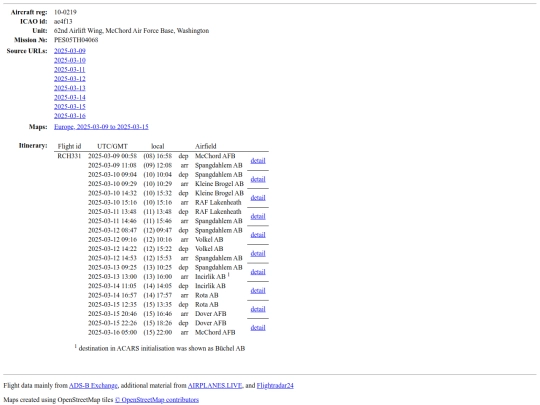The image size is (540, 405).
Task: Click the Büchel AB ACARS footnote text
Action: point(160,348)
